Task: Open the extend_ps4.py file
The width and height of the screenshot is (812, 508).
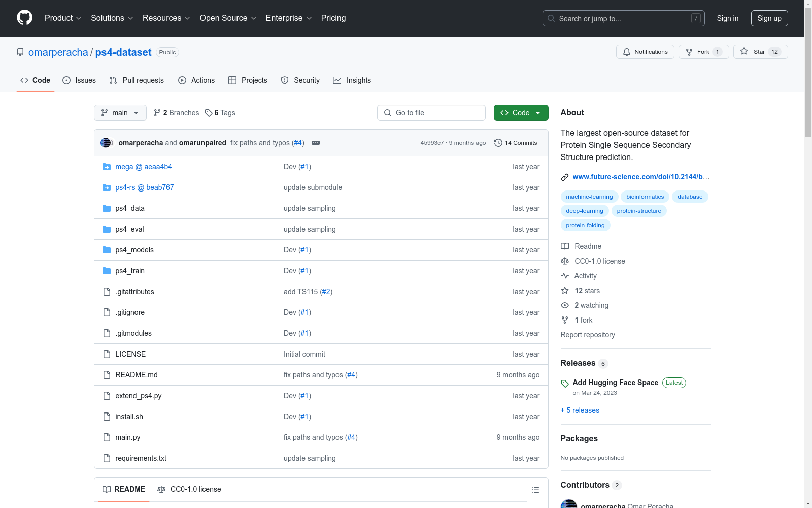Action: pos(139,396)
